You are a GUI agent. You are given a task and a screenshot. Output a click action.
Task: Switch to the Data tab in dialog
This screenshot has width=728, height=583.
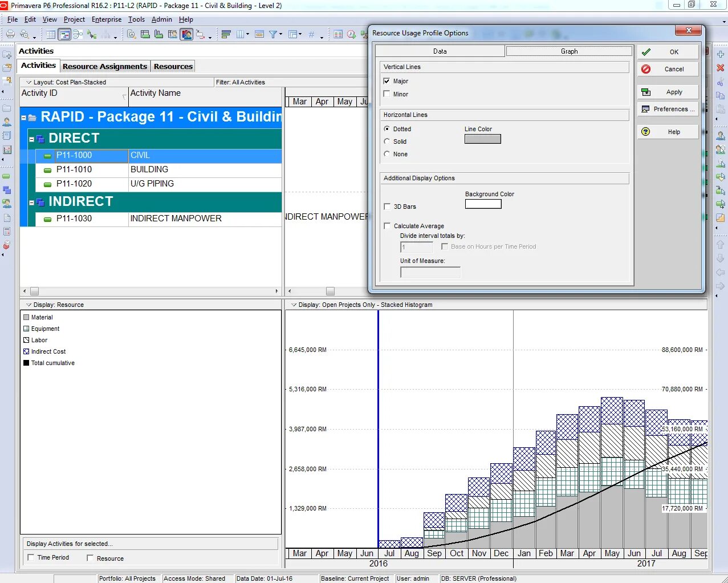440,51
